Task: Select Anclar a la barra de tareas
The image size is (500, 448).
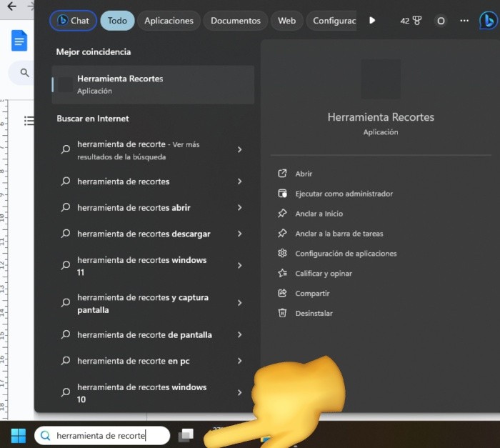Action: pyautogui.click(x=339, y=234)
